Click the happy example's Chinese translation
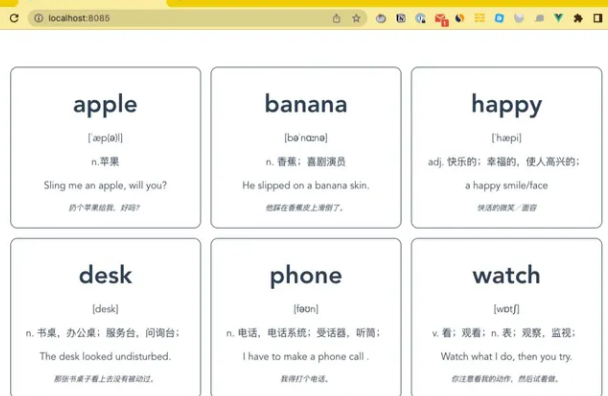Viewport: 608px width, 396px height. [506, 208]
